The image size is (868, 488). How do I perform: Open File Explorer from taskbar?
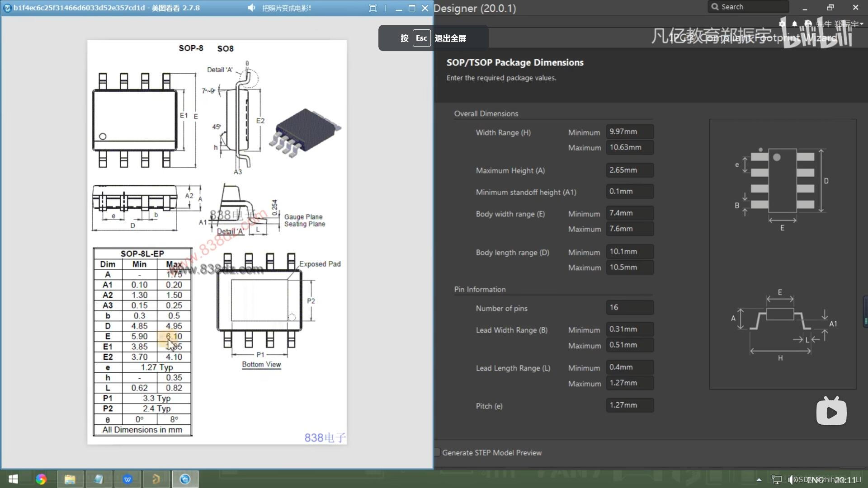[70, 479]
